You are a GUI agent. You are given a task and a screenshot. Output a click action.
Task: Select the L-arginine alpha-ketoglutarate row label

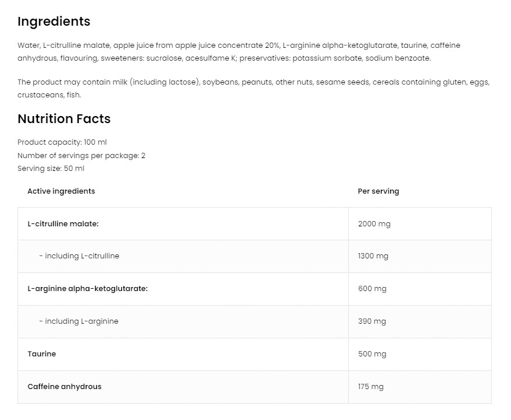click(x=87, y=289)
